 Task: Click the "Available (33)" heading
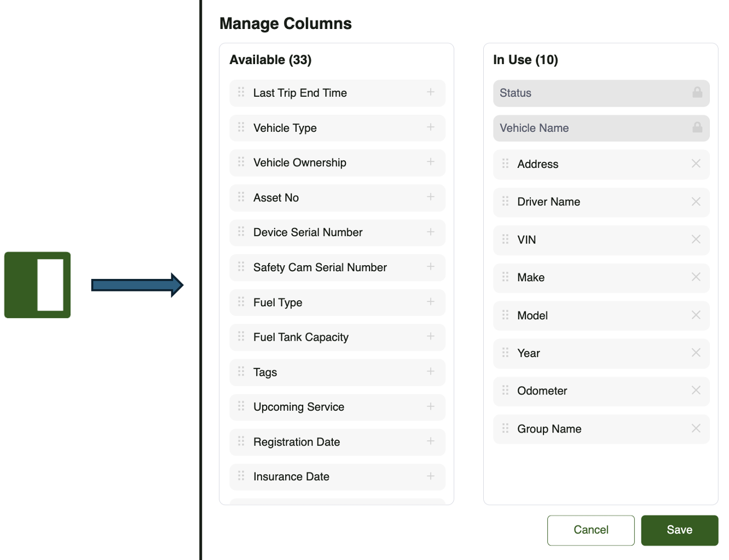pos(270,60)
